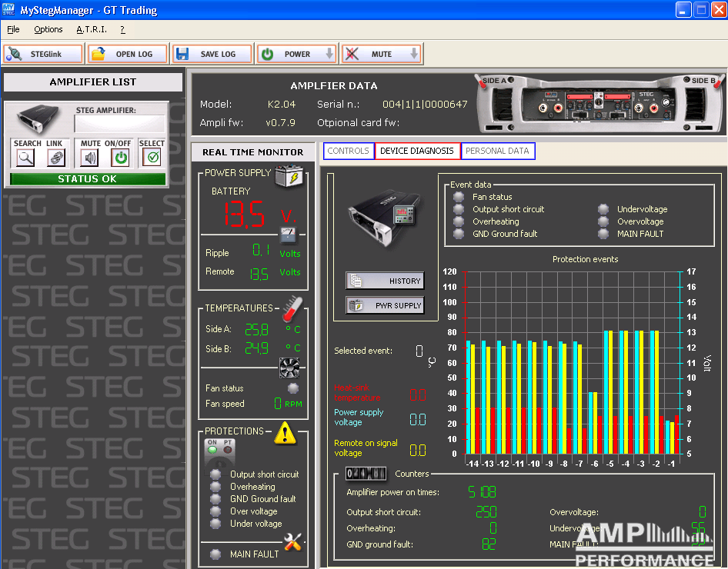Click the warning triangle icon in Protections
728x569 pixels.
tap(285, 434)
